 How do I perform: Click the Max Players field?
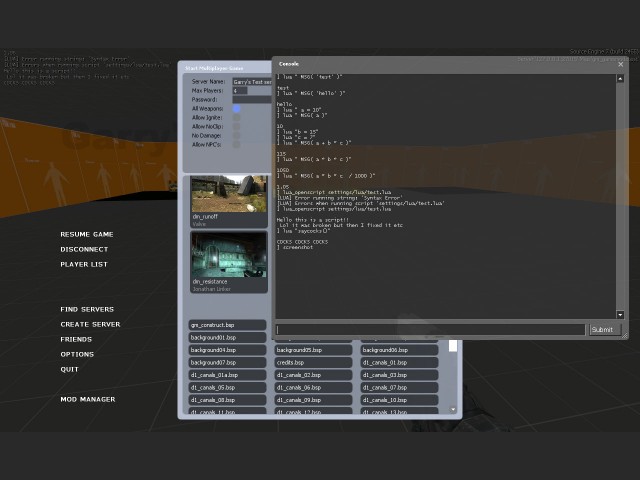point(240,91)
